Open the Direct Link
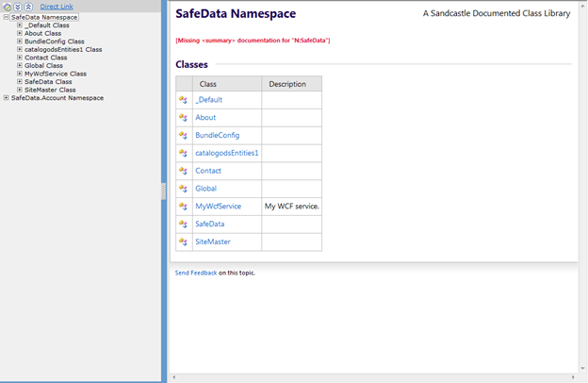 click(57, 7)
